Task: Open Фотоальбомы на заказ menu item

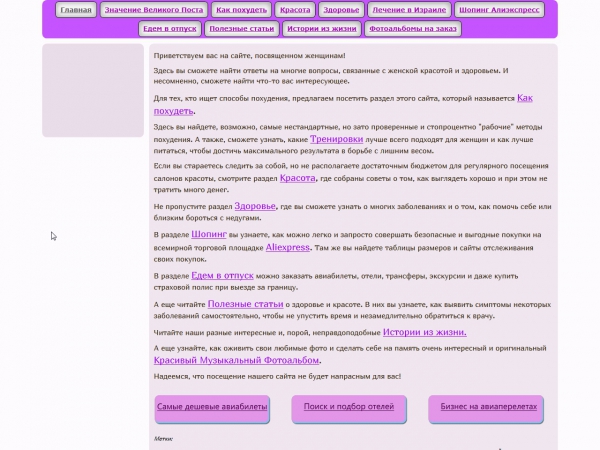Action: (x=413, y=29)
